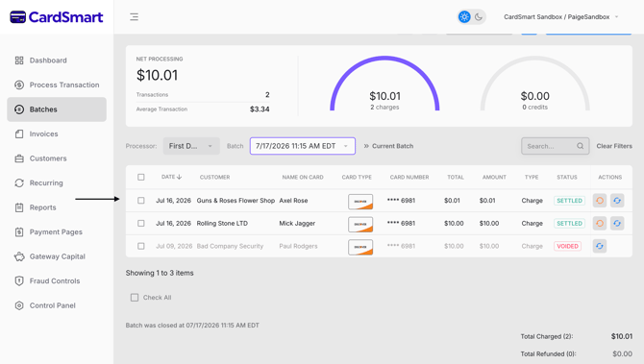Viewport: 644px width, 364px height.
Task: Sort by the TOTAL column header
Action: tap(456, 178)
